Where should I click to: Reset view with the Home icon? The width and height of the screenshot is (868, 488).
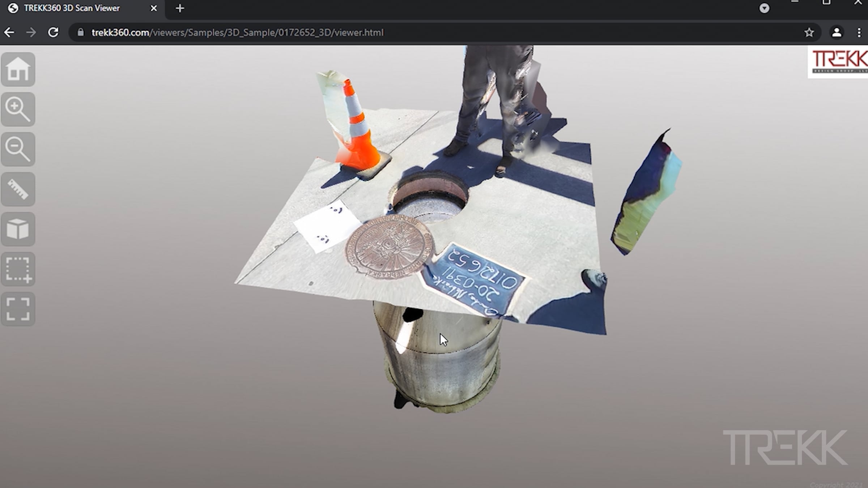coord(18,69)
